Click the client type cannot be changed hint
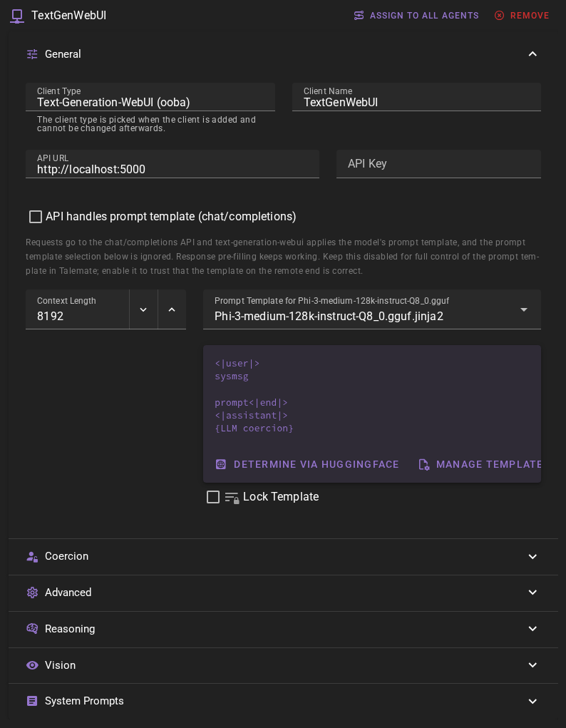The width and height of the screenshot is (566, 728). pos(146,124)
